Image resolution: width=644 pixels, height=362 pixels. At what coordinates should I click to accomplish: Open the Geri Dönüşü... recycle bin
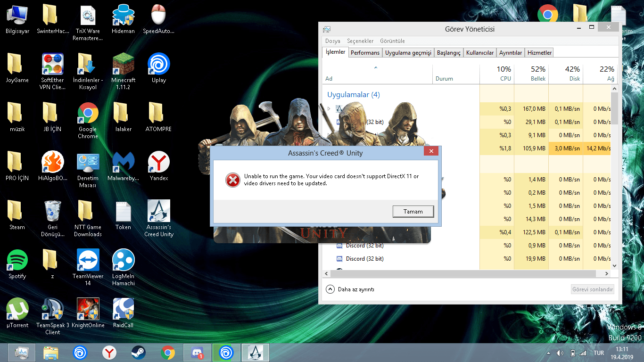[52, 219]
